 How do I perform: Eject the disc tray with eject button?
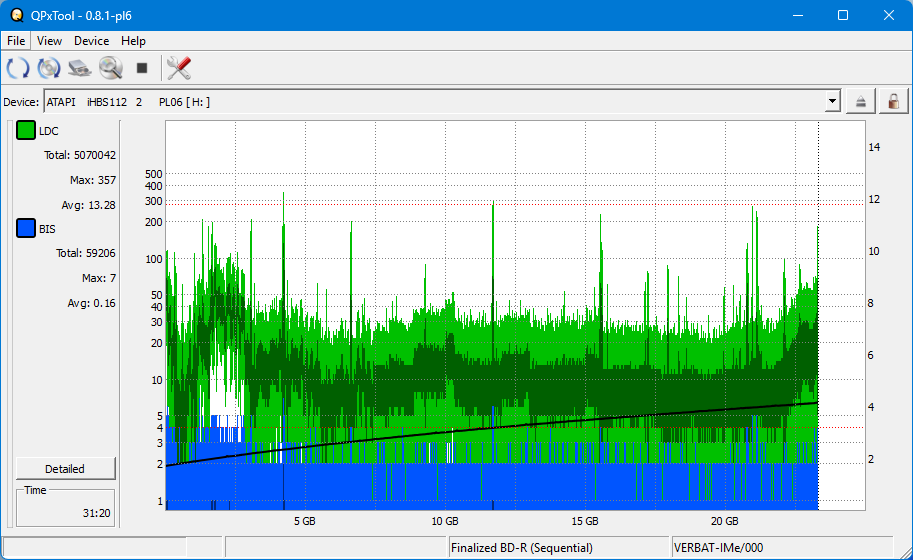point(861,102)
